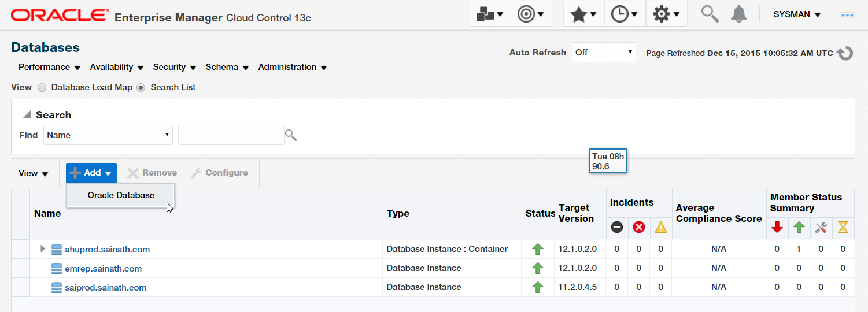Open the table View dropdown
Image resolution: width=868 pixels, height=312 pixels.
(x=34, y=173)
